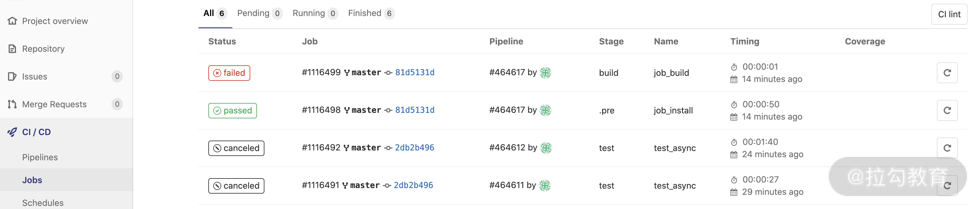This screenshot has width=980, height=209.
Task: Click the Merge Requests icon
Action: [13, 104]
